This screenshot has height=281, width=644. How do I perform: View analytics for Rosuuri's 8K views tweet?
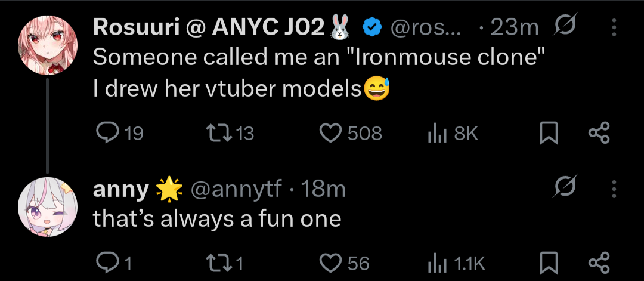[437, 133]
